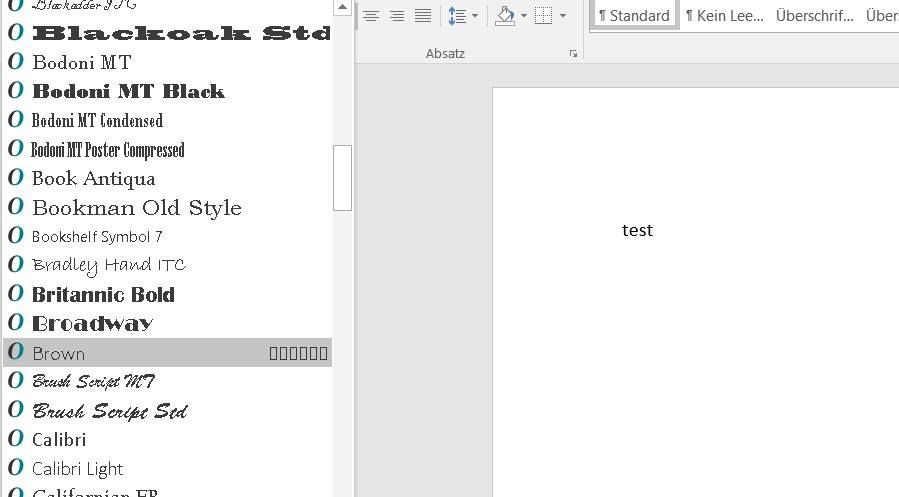
Task: Pick the Bodoni MT Black font
Action: coord(167,91)
